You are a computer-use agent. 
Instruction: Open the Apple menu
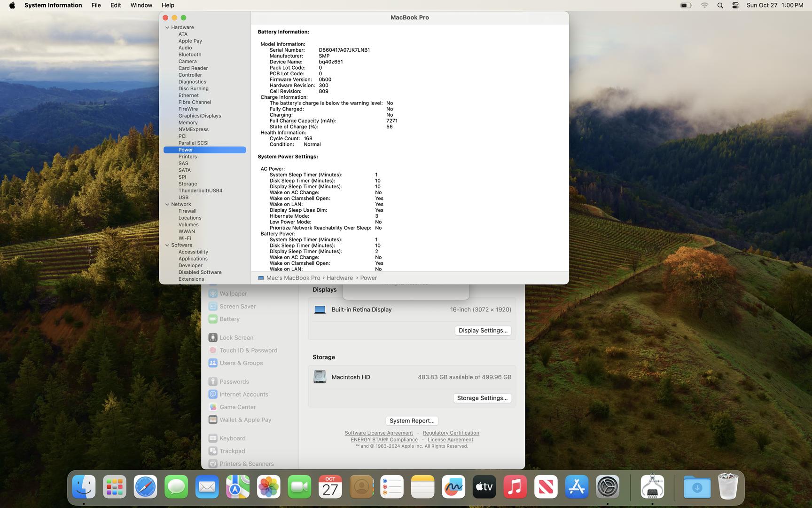coord(12,5)
